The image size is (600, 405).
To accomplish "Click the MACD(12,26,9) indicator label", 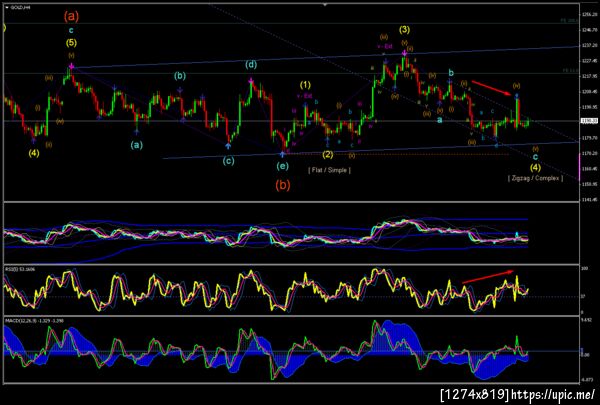I will pos(34,321).
